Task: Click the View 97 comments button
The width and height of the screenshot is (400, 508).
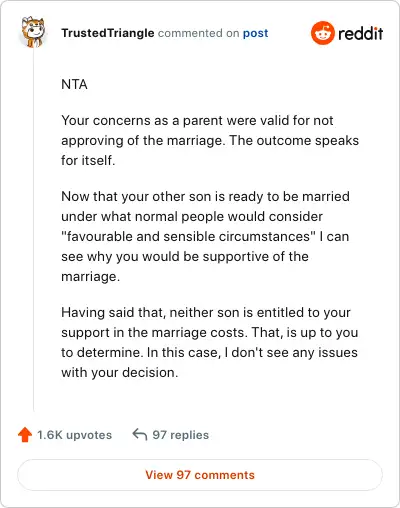Action: 200,475
